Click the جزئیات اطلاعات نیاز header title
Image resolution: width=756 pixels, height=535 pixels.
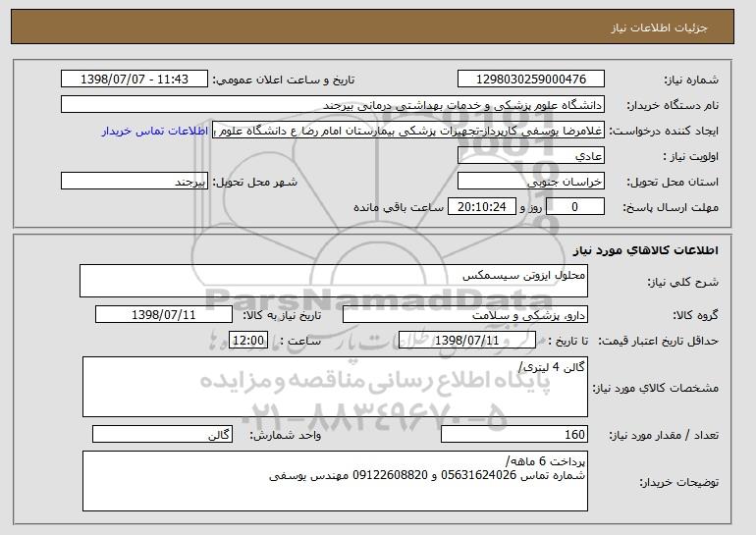pos(659,27)
